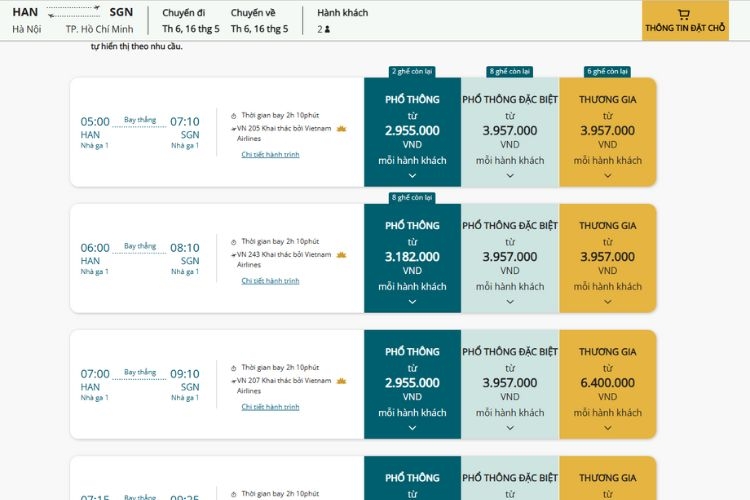Click the 8 ghế còn lại badge on 06:00 flight

pyautogui.click(x=412, y=198)
